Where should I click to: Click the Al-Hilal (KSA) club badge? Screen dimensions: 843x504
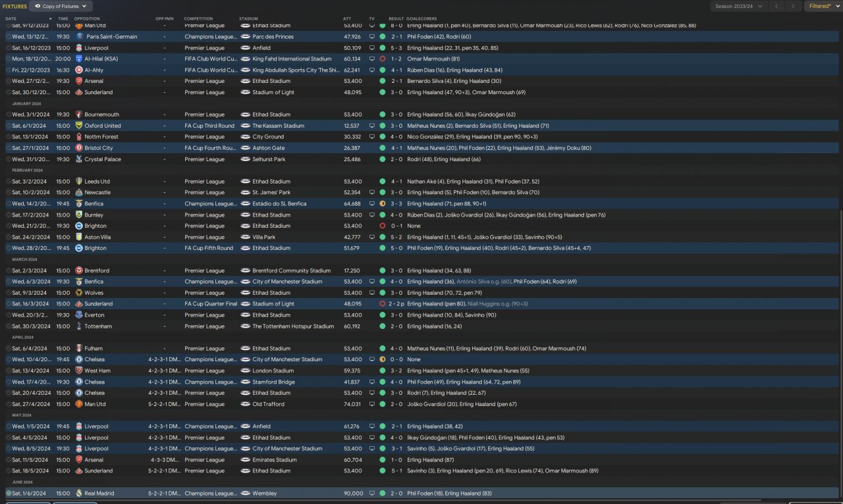tap(79, 59)
